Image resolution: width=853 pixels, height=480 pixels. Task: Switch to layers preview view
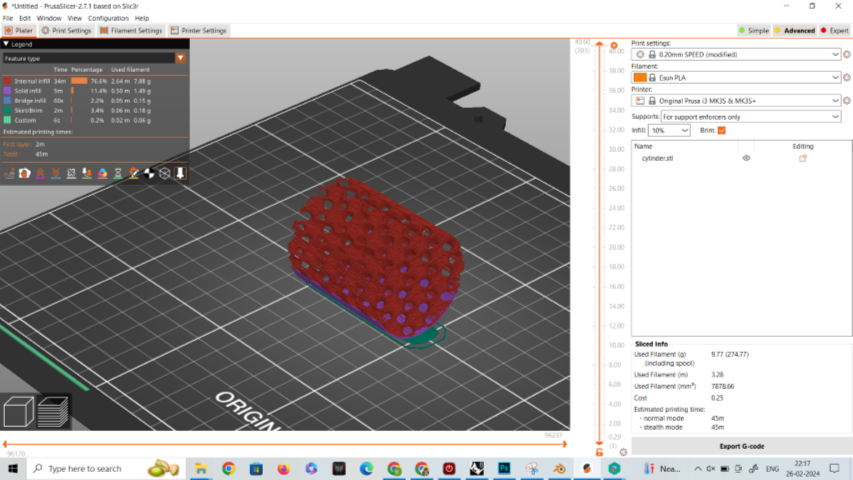(x=53, y=411)
